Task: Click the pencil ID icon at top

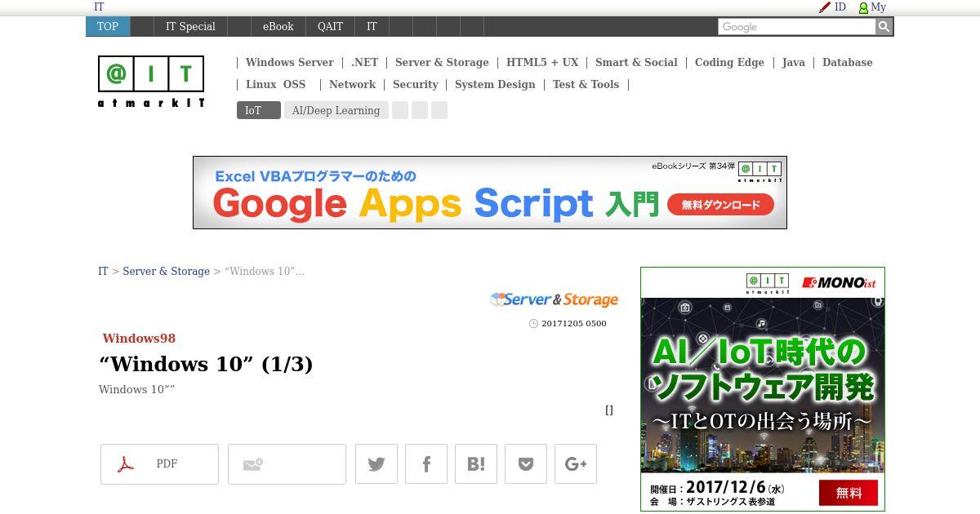Action: point(825,7)
